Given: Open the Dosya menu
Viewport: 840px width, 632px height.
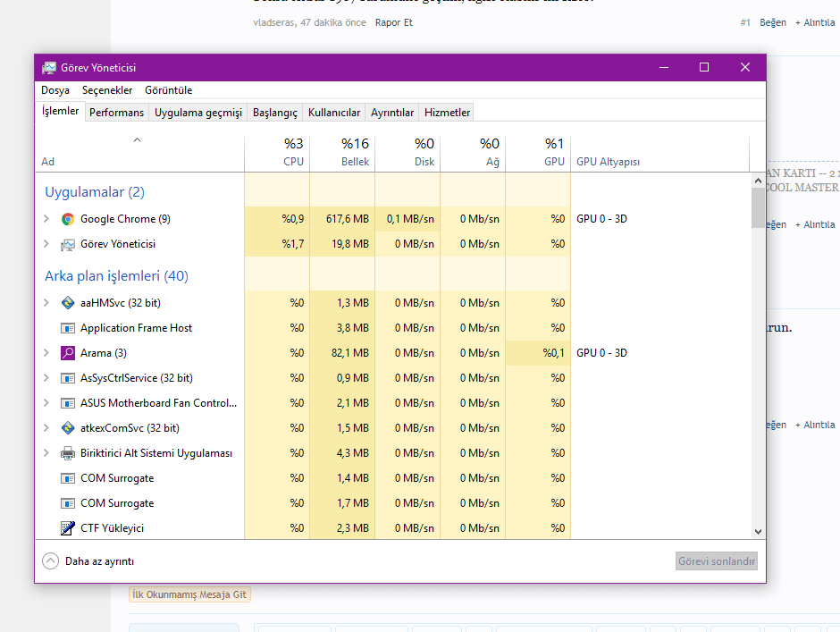Looking at the screenshot, I should pyautogui.click(x=55, y=90).
